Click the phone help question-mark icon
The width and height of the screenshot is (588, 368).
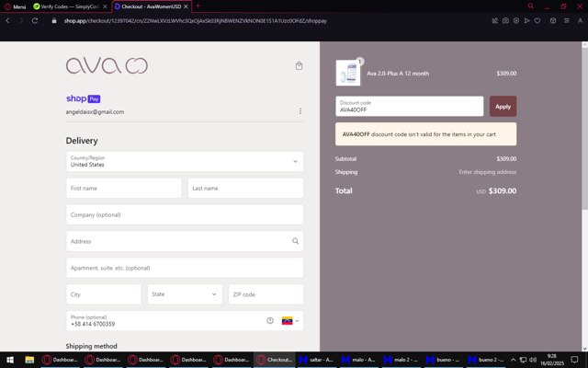270,321
